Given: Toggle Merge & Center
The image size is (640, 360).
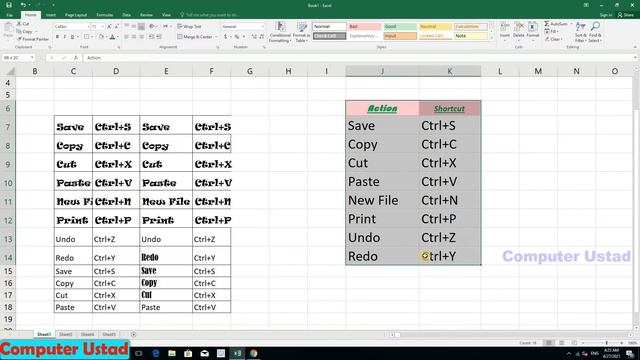Looking at the screenshot, I should pos(196,37).
